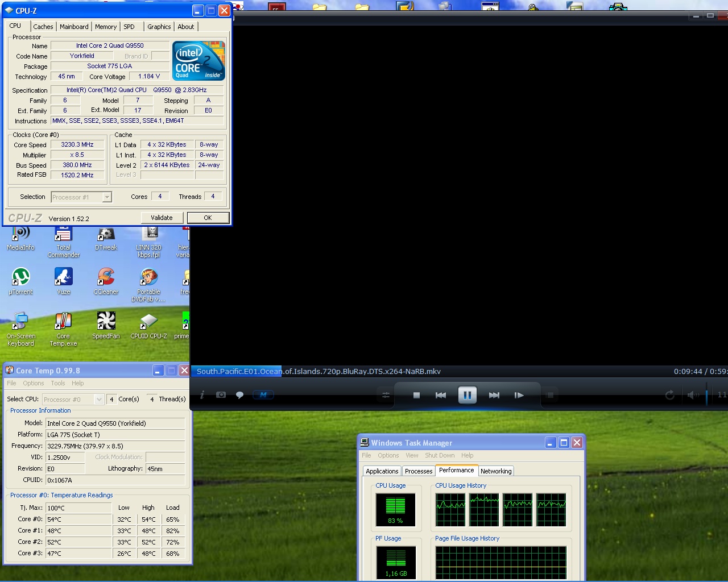Take a snapshot with the camera icon

(x=221, y=395)
